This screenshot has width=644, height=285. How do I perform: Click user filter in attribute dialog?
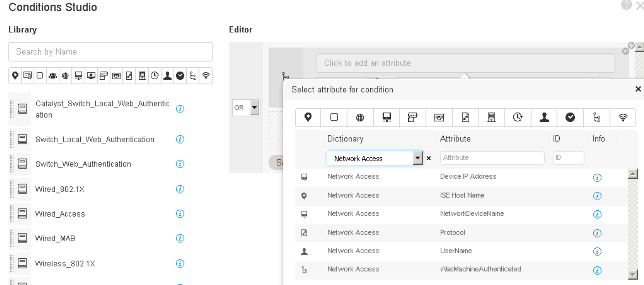[544, 117]
